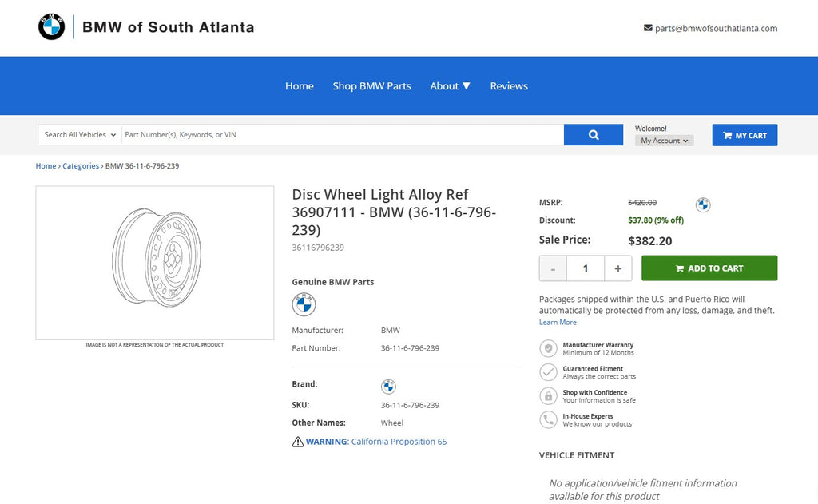Follow the Learn More link
Viewport: 818px width, 504px height.
coord(558,323)
